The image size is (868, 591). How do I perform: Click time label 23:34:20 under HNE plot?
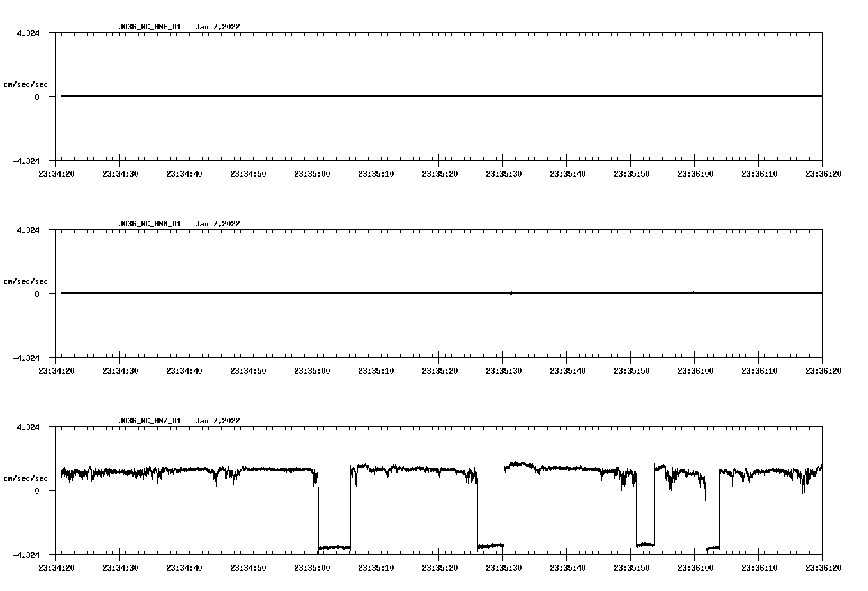pyautogui.click(x=56, y=173)
